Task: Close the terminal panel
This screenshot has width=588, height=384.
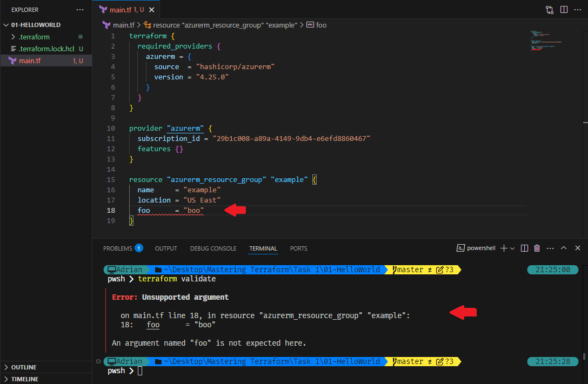Action: [x=578, y=248]
